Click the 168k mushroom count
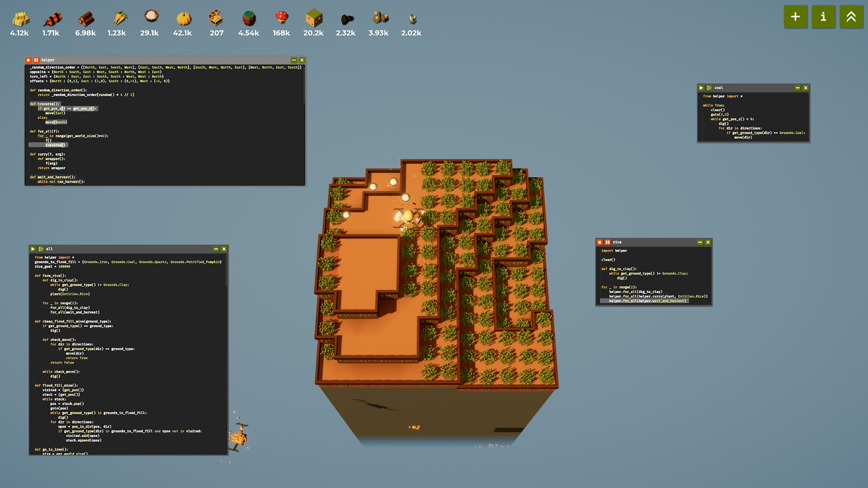The image size is (868, 488). pyautogui.click(x=281, y=33)
